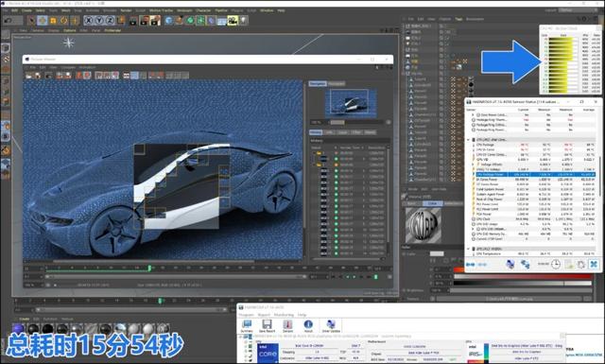Select the Move tool in the toolbar
This screenshot has width=605, height=364.
point(43,20)
